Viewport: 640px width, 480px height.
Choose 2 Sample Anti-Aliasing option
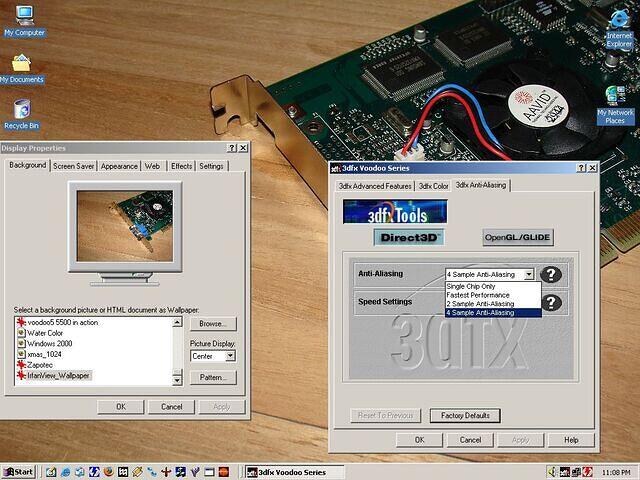tap(493, 304)
